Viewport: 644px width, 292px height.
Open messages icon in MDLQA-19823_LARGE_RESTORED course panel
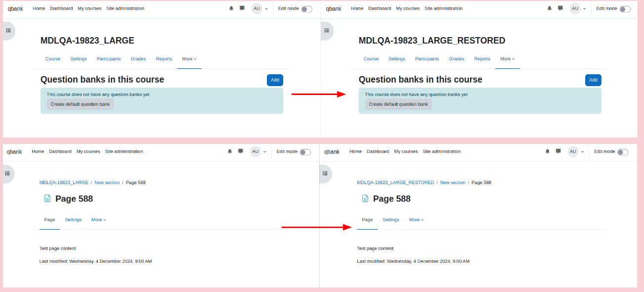(560, 8)
